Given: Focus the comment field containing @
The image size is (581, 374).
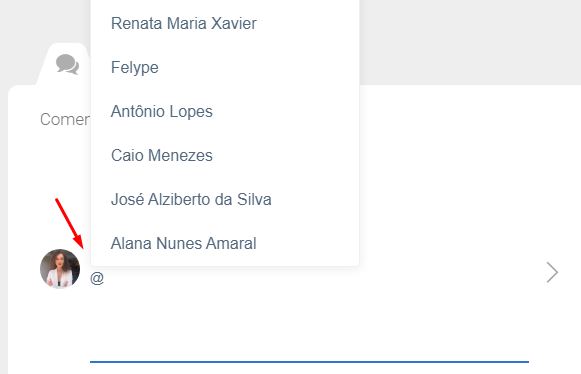Looking at the screenshot, I should point(309,315).
